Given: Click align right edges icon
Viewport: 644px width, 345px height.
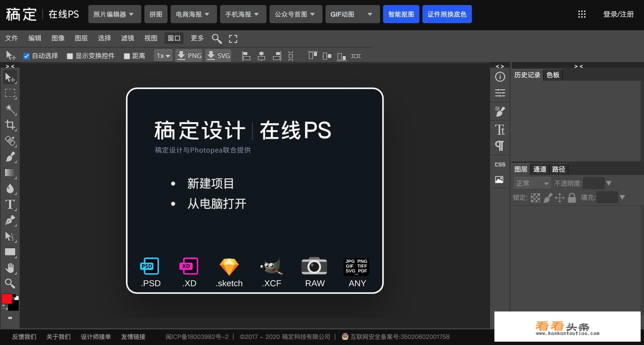Looking at the screenshot, I should pos(277,56).
